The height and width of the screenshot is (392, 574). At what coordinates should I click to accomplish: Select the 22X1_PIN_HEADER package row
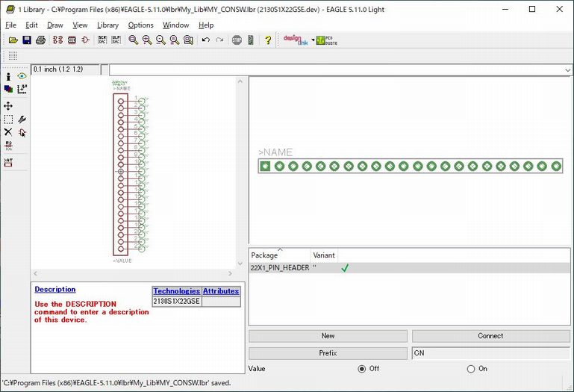pyautogui.click(x=280, y=267)
